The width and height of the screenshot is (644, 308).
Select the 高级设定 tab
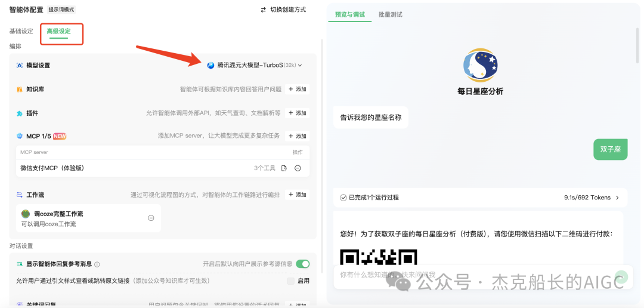[x=58, y=31]
